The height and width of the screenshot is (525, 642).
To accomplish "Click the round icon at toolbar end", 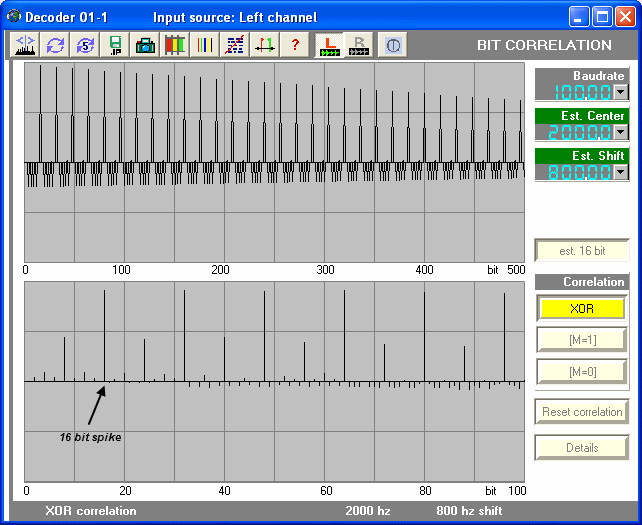I will tap(392, 45).
